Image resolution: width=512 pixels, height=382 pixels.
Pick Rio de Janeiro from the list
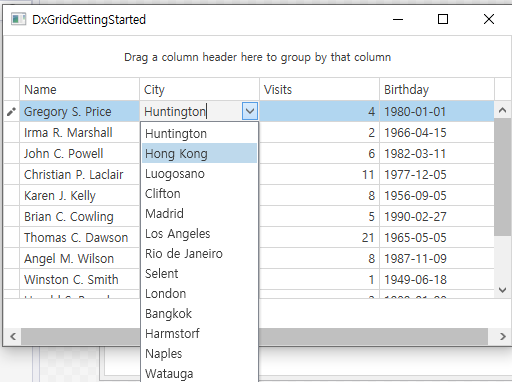199,253
